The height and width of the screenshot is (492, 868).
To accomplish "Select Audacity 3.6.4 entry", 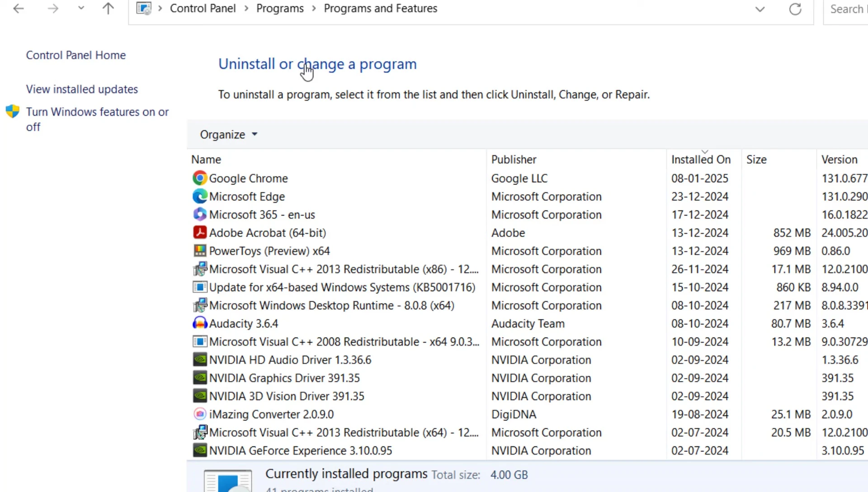I will (244, 323).
